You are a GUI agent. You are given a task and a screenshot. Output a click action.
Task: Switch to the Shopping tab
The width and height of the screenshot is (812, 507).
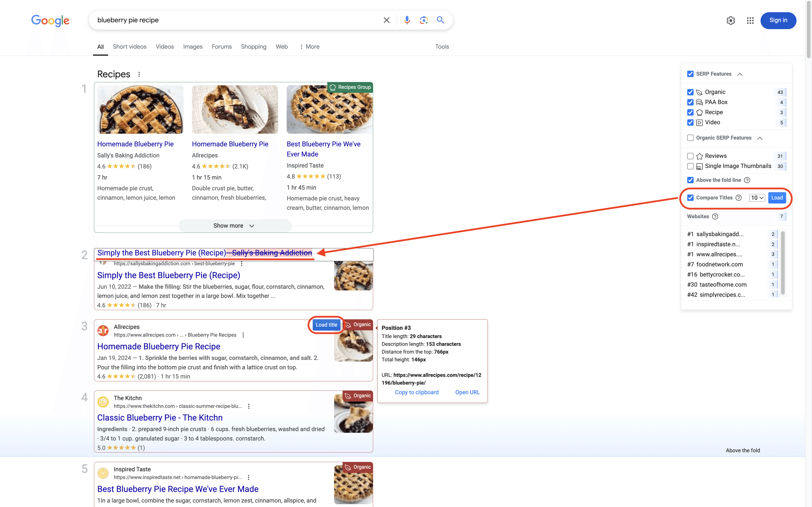(x=254, y=47)
